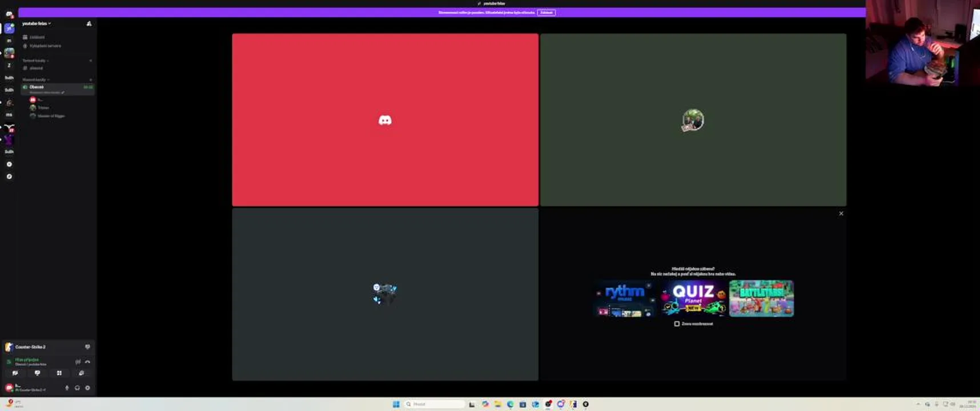Focus the green tile with round avatar
The width and height of the screenshot is (980, 411).
click(x=693, y=120)
